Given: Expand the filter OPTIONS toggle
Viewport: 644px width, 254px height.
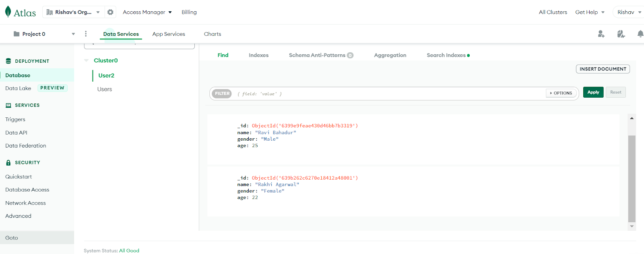Looking at the screenshot, I should (561, 93).
